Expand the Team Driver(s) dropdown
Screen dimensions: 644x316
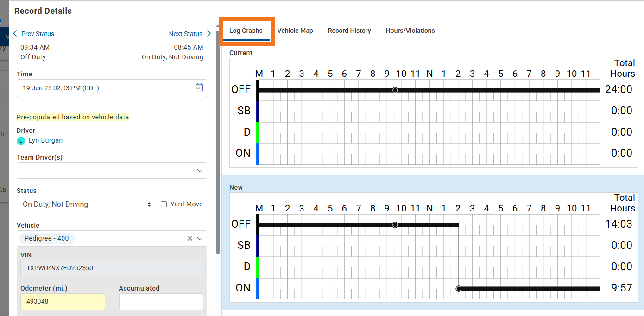point(200,170)
